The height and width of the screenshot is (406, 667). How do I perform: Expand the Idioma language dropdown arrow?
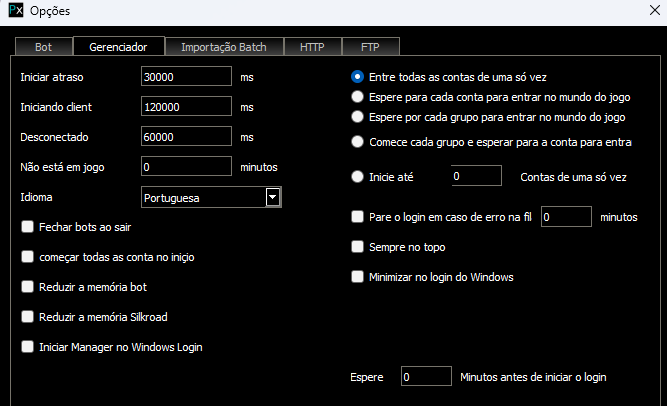coord(271,198)
